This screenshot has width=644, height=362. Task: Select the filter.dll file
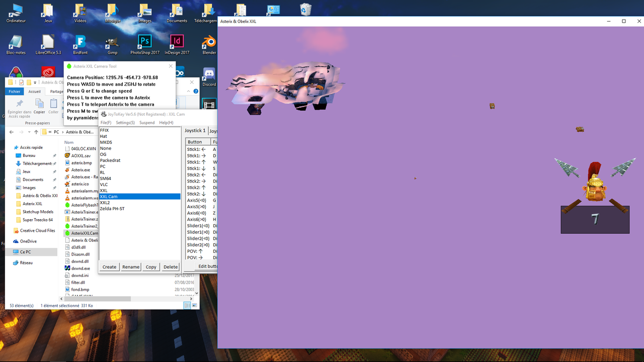click(x=78, y=283)
